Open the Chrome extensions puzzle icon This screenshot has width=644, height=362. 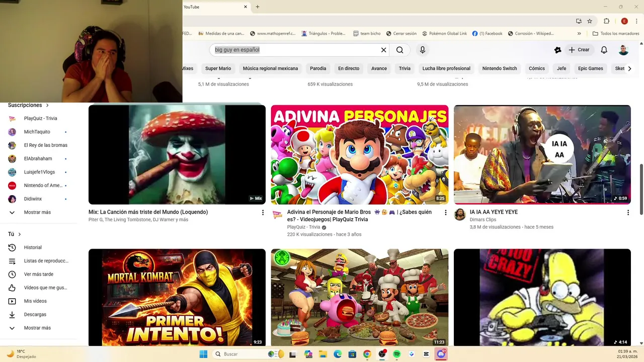tap(606, 21)
